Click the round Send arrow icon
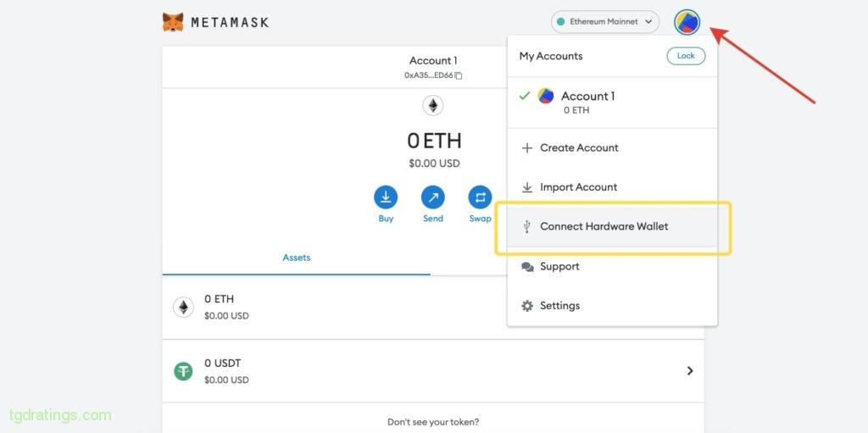The height and width of the screenshot is (433, 868). [x=433, y=197]
